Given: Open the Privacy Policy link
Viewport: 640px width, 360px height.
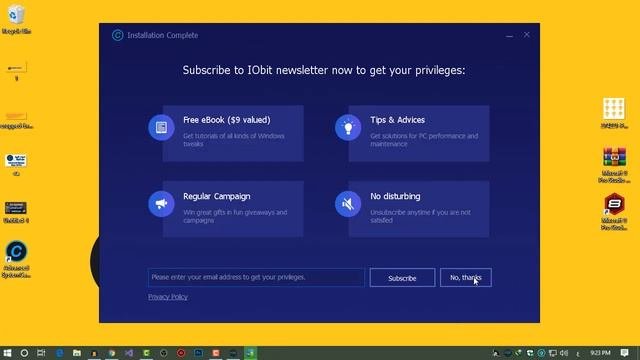Looking at the screenshot, I should point(168,297).
